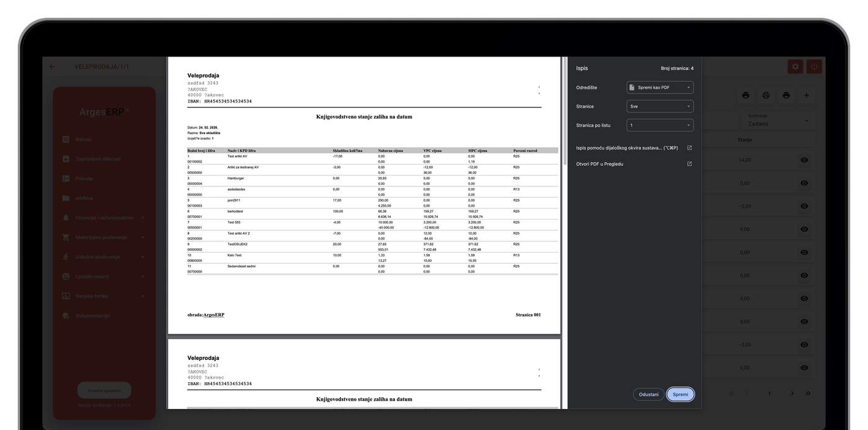This screenshot has height=430, width=868.
Task: Click the red power logout icon
Action: point(814,66)
